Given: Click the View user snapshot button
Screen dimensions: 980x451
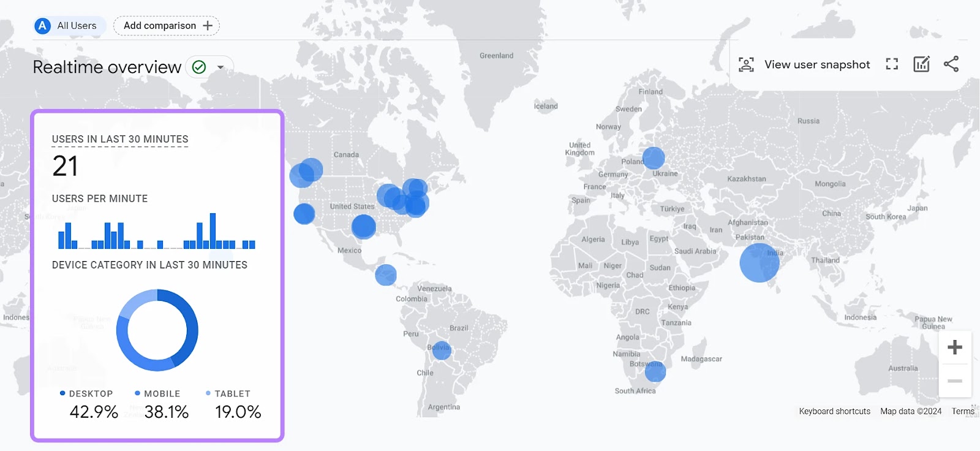Looking at the screenshot, I should tap(804, 64).
